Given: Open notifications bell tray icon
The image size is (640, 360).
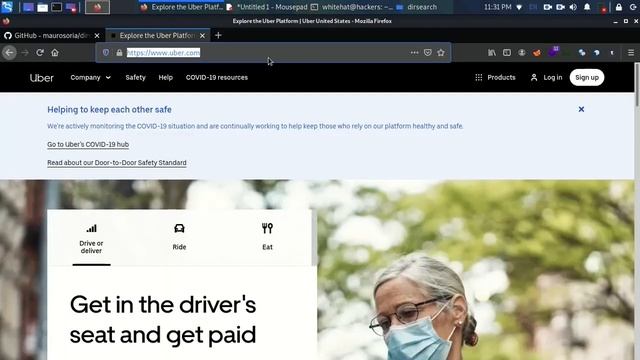Looking at the screenshot, I should 587,7.
